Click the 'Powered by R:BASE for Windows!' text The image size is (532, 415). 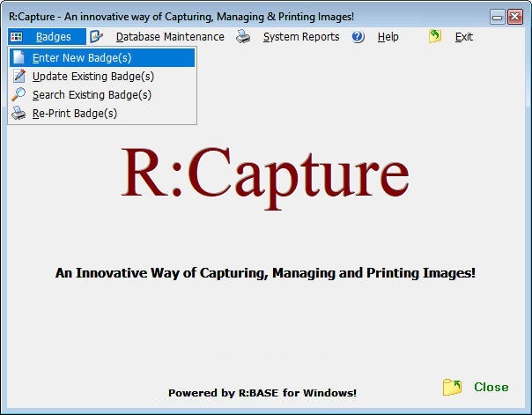tap(262, 393)
